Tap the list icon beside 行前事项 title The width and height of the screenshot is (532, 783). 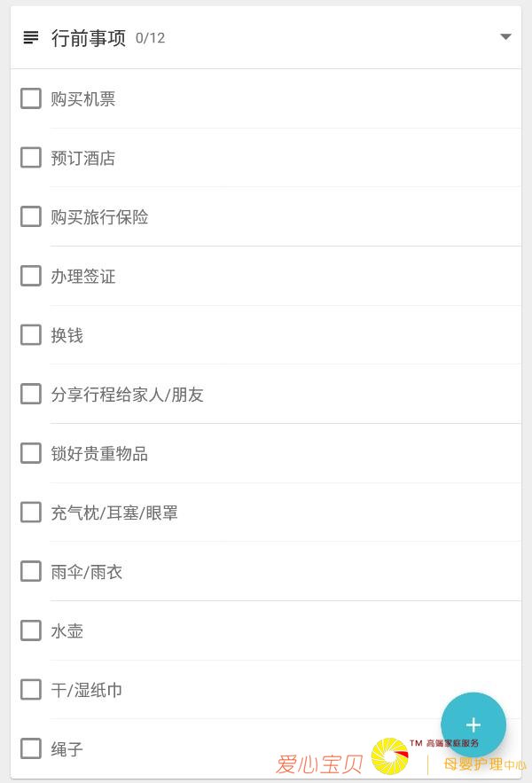point(30,37)
